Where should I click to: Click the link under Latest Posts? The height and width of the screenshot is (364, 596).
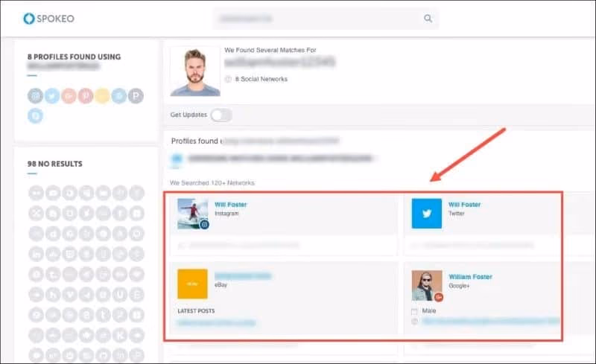click(x=216, y=323)
